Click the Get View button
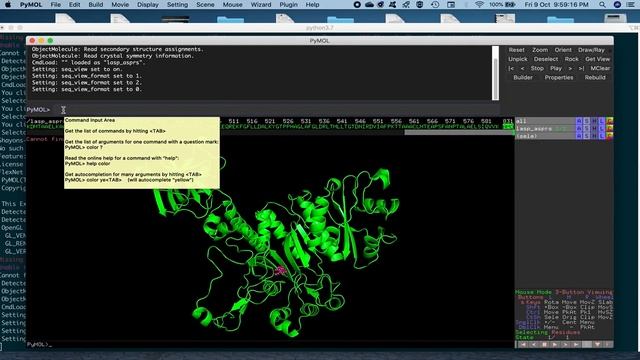 [x=598, y=59]
